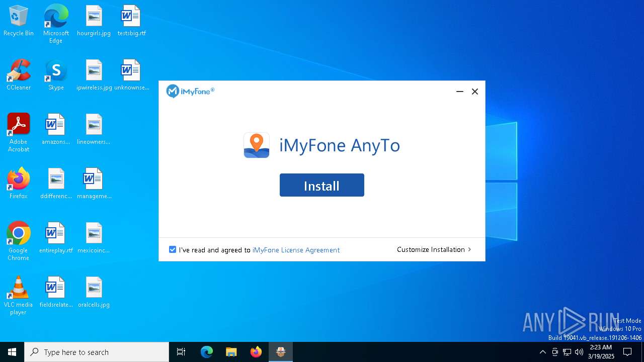This screenshot has height=362, width=644.
Task: Select the Google Chrome desktop shortcut
Action: tap(19, 241)
